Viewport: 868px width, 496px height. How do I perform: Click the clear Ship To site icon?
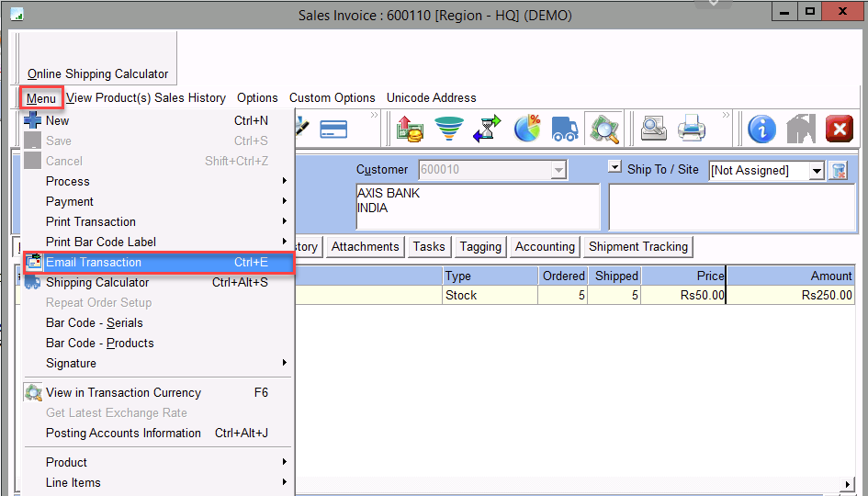(838, 170)
